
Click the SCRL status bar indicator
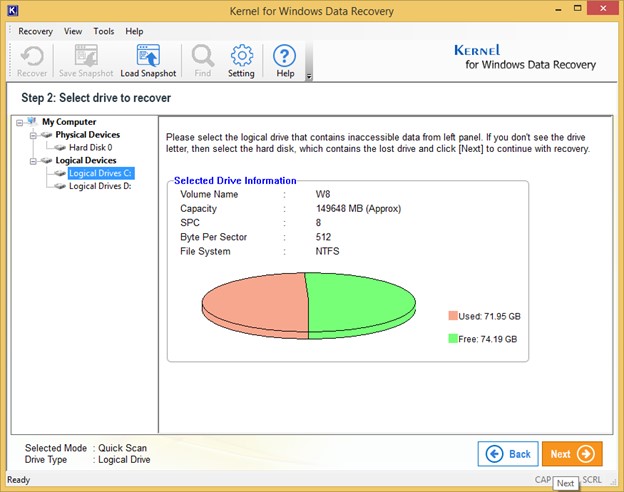pos(592,480)
